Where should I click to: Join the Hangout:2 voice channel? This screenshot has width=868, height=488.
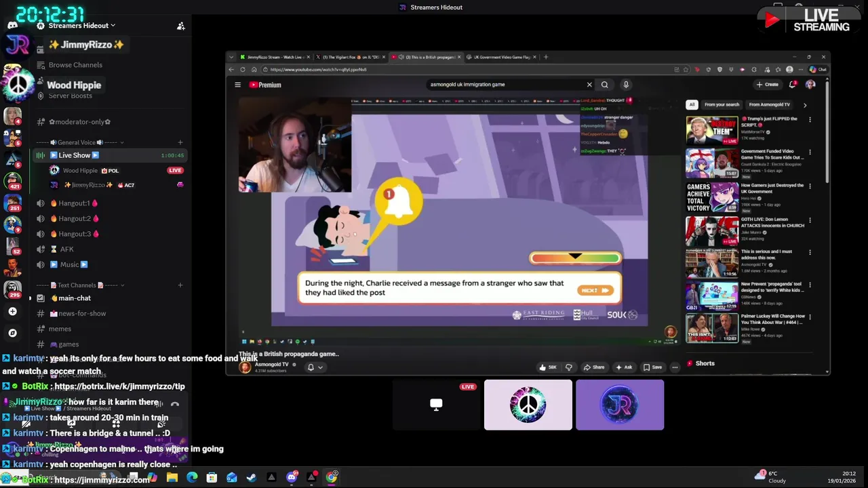click(78, 219)
